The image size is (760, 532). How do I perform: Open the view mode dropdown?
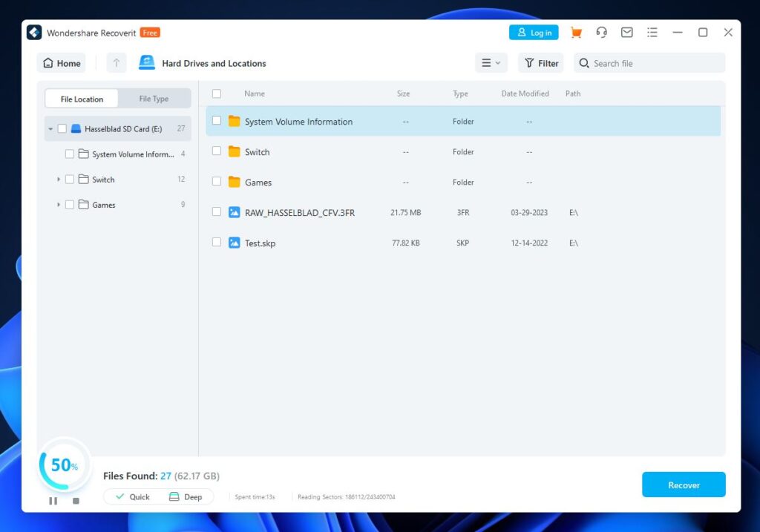[491, 63]
